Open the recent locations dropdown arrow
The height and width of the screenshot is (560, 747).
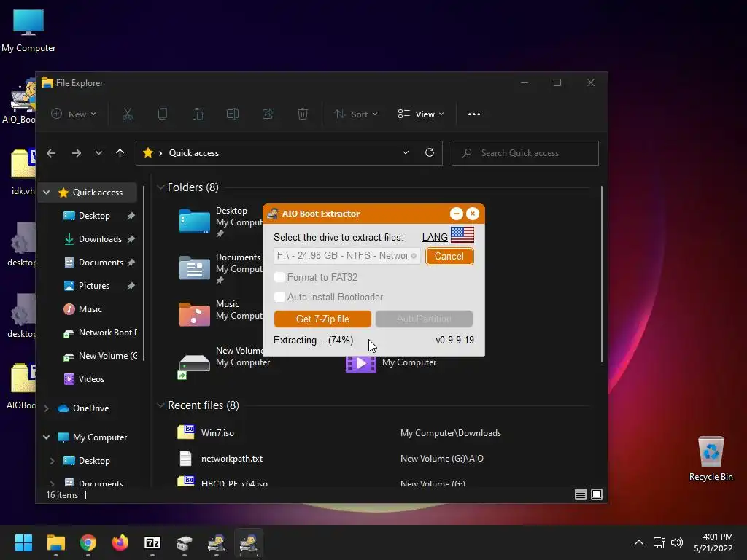coord(98,153)
